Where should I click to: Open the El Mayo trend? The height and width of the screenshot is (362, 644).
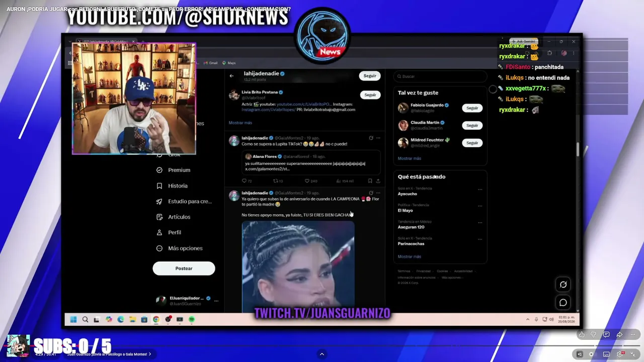pyautogui.click(x=406, y=211)
